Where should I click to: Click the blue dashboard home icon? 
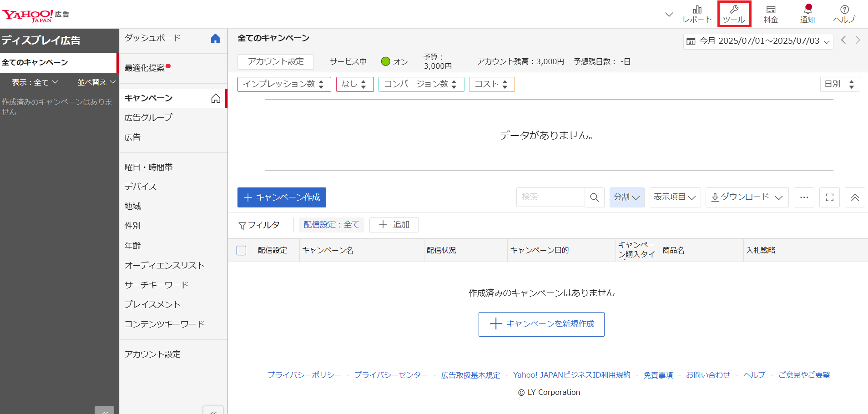(x=216, y=38)
